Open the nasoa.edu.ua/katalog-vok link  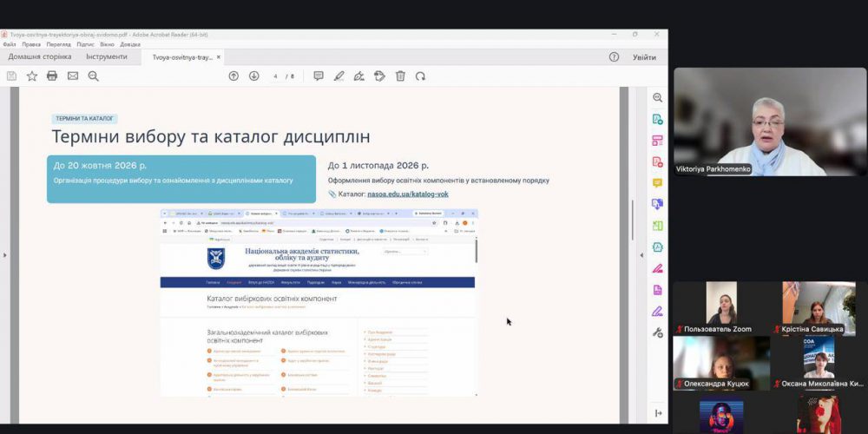[x=408, y=194]
